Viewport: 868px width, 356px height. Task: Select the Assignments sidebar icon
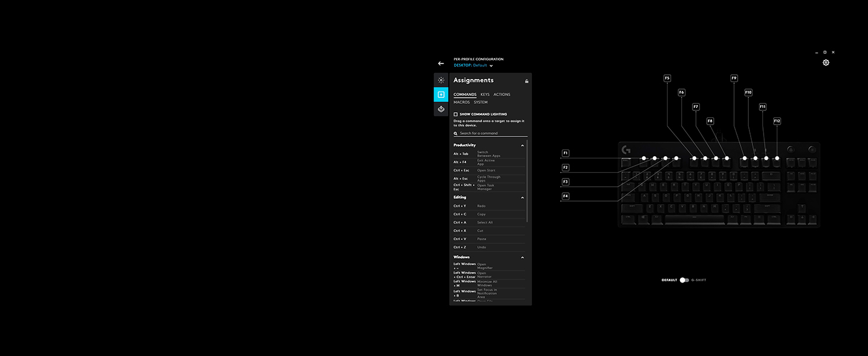click(x=441, y=95)
